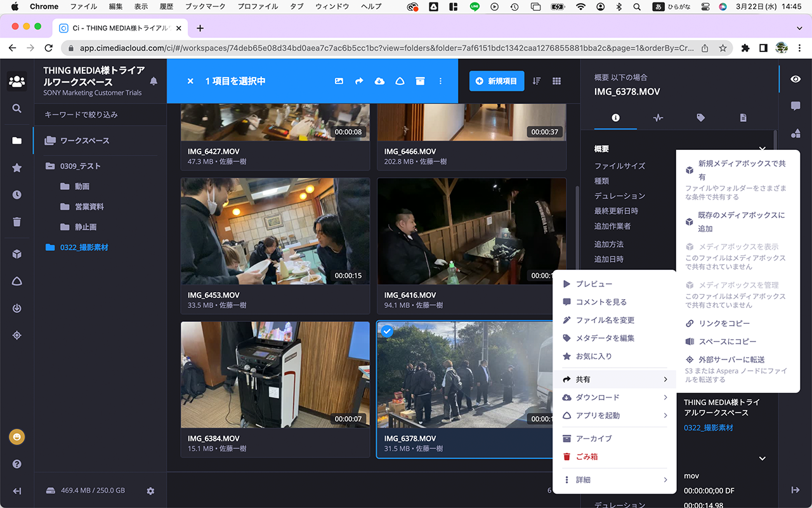This screenshot has height=508, width=812.
Task: Click the 新規項目 button
Action: click(497, 81)
